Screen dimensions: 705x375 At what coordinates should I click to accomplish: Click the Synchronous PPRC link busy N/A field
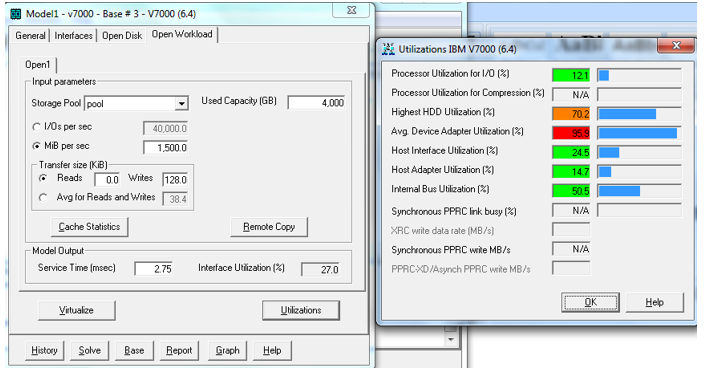tap(571, 210)
